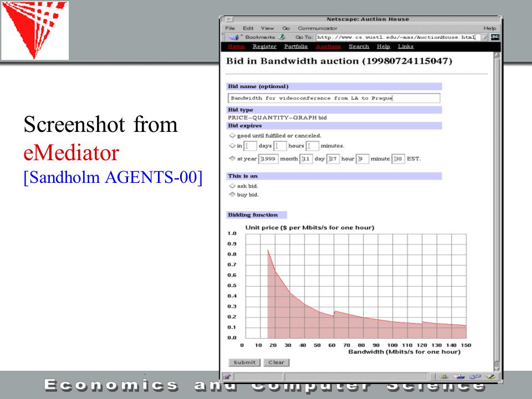Click the days input box
532x399 pixels.
point(250,146)
